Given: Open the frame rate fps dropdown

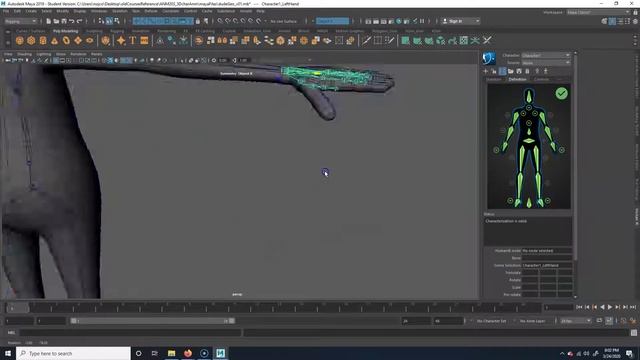Looking at the screenshot, I should 576,321.
